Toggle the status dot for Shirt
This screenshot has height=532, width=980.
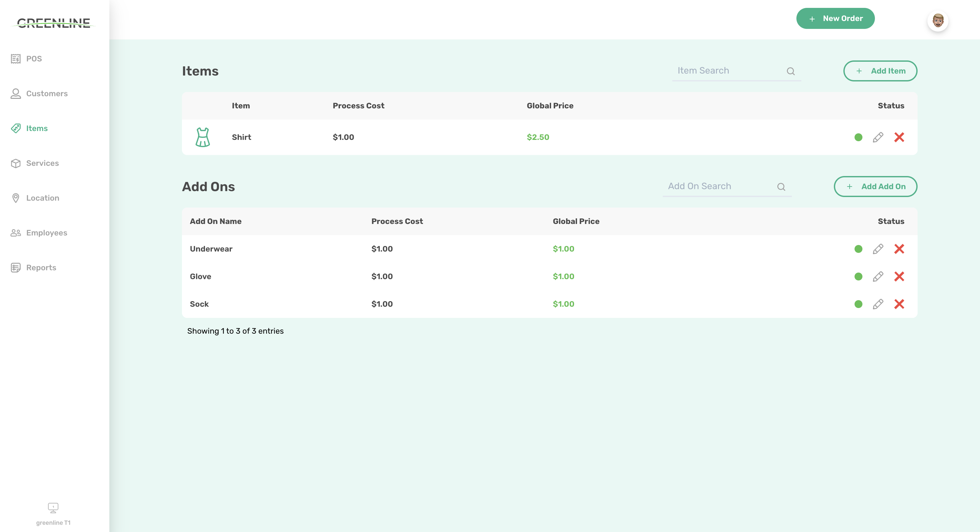tap(858, 137)
